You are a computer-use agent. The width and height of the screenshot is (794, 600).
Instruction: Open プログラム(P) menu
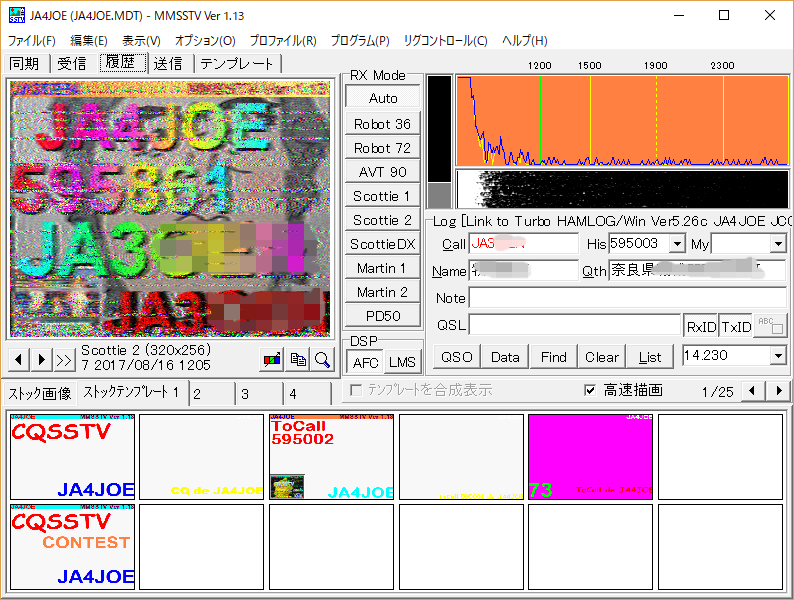coord(360,41)
